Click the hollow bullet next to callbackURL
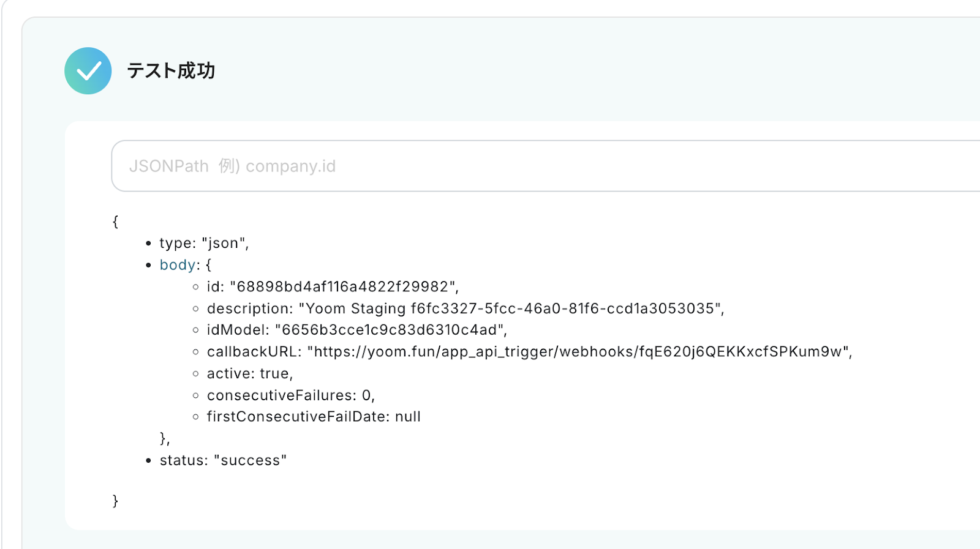The image size is (980, 549). click(195, 352)
